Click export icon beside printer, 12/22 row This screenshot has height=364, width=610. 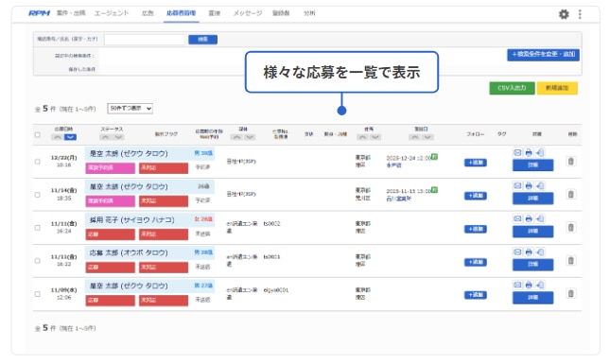tap(540, 152)
